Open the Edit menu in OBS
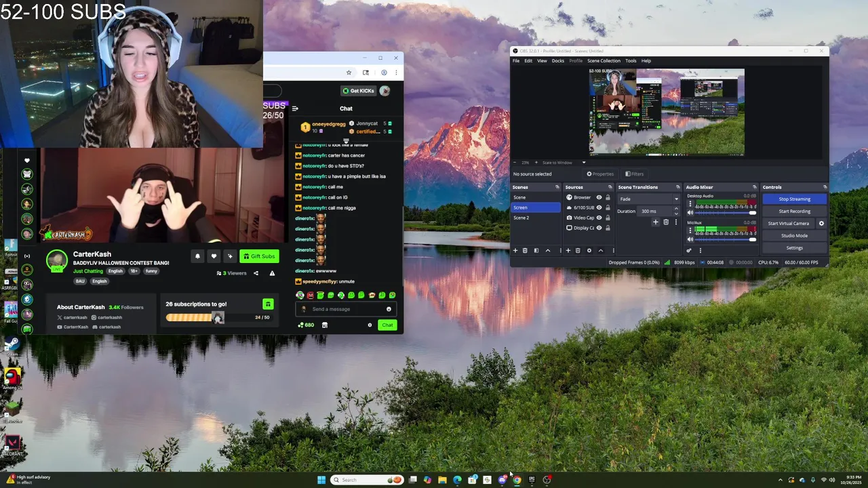868x488 pixels. [x=528, y=61]
